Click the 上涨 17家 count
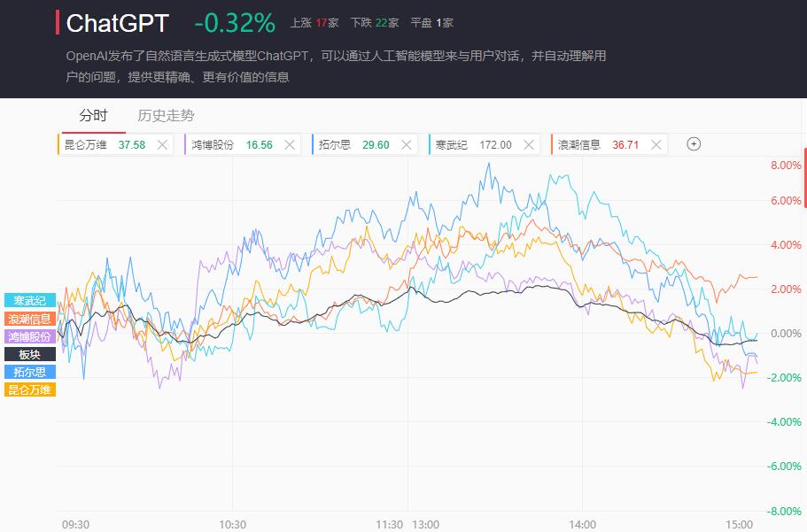Viewport: 807px width, 532px height. coord(314,23)
